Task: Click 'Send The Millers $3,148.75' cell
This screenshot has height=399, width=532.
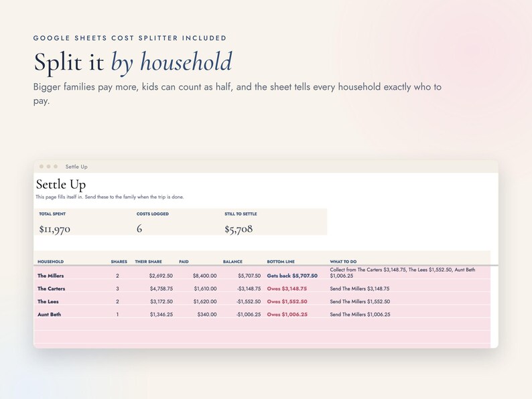Action: tap(360, 289)
